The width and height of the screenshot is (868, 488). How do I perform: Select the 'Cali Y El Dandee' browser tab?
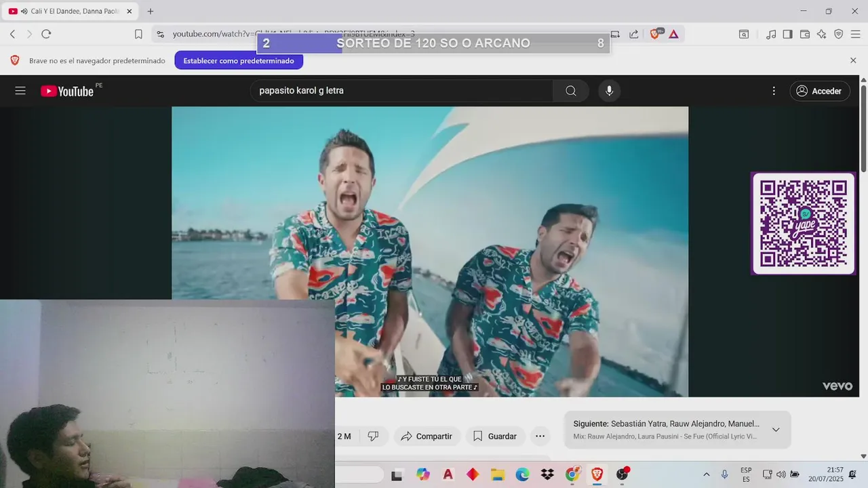tap(70, 12)
